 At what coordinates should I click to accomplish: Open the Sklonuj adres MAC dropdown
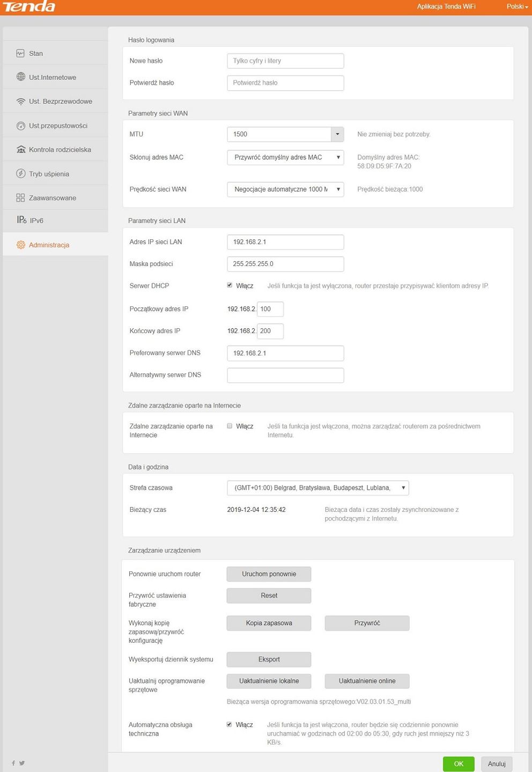tap(285, 157)
